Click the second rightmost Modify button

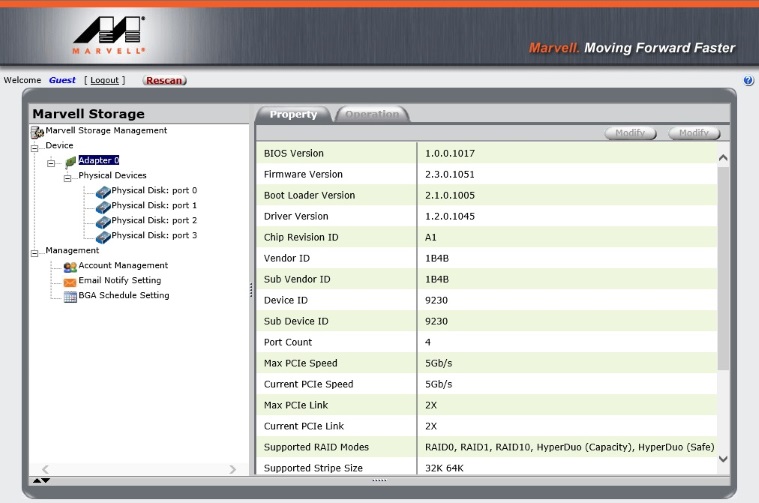694,133
